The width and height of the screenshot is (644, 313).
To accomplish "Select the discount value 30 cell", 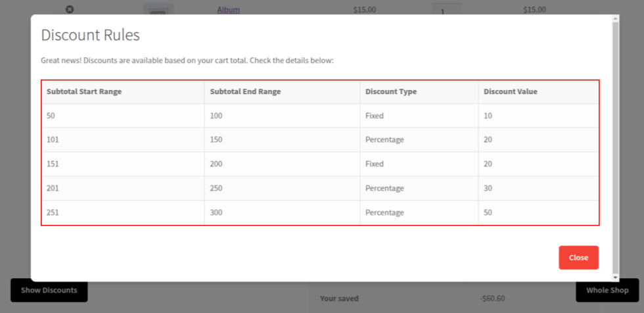I will 488,188.
